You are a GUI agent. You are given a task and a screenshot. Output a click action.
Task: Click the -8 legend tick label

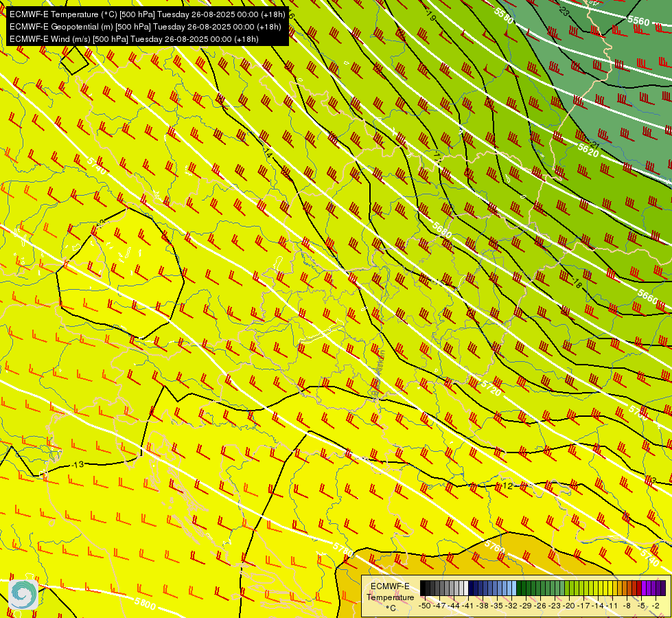pos(627,606)
